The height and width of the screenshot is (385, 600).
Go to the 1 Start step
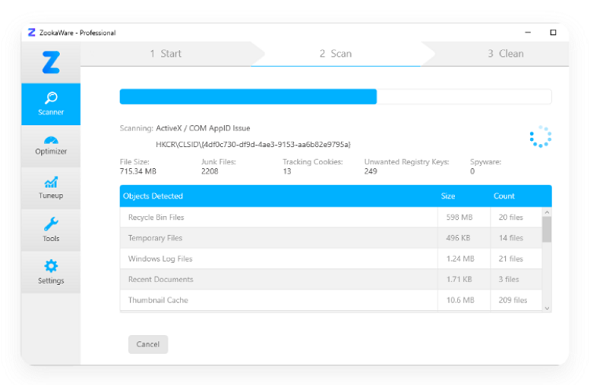[x=166, y=54]
